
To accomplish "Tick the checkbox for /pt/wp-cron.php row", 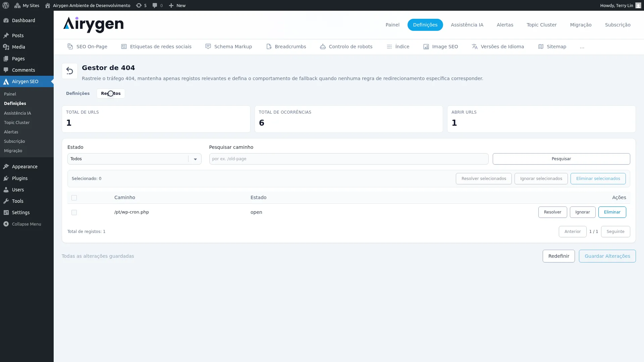I will click(x=74, y=213).
